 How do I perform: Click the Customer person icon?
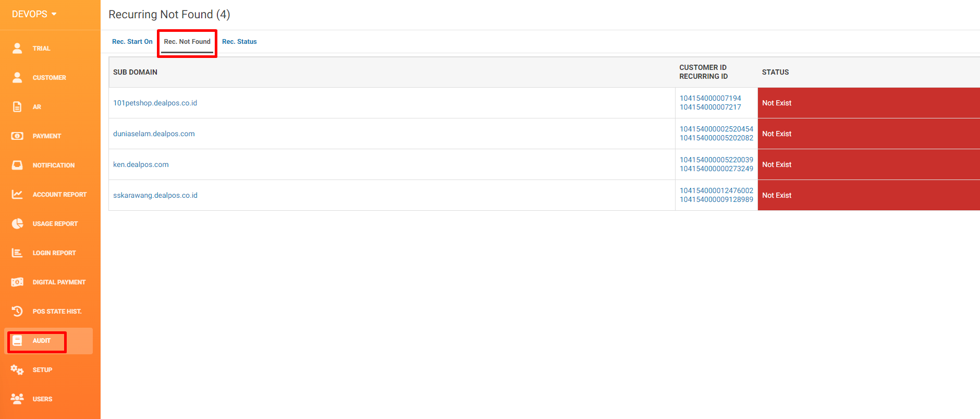(x=17, y=77)
